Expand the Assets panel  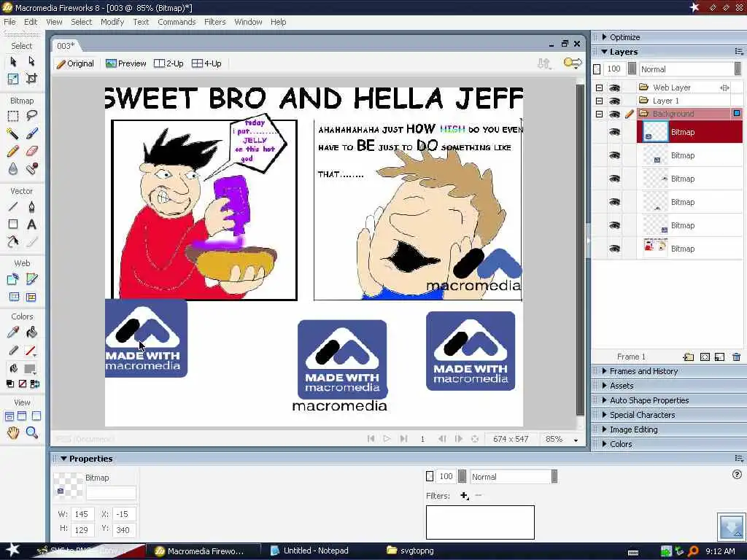coord(604,386)
